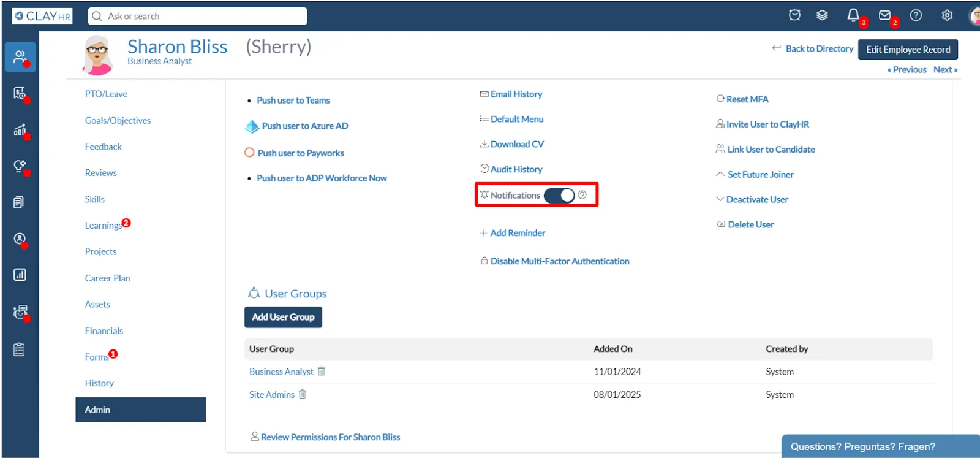Open the helpdesk agent sidebar icon
The width and height of the screenshot is (980, 458).
point(20,311)
